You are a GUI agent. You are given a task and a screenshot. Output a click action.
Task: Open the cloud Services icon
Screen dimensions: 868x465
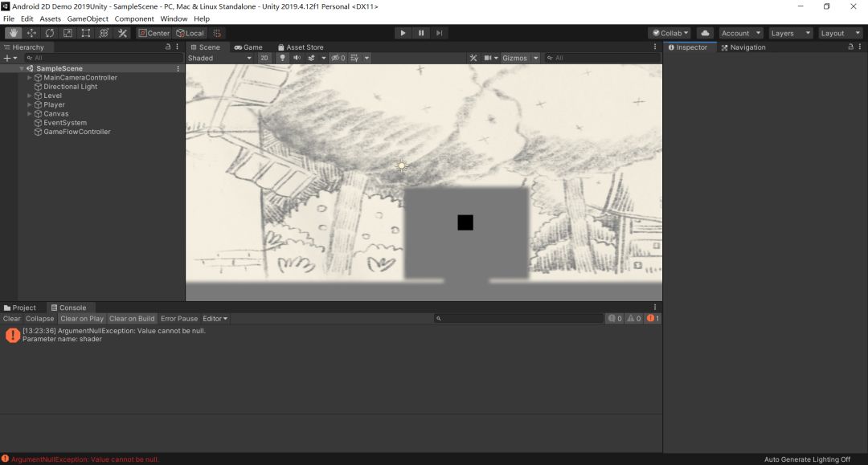click(x=705, y=33)
